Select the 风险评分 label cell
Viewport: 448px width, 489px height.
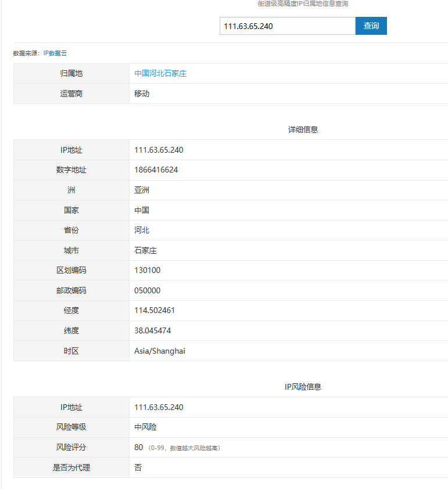pyautogui.click(x=71, y=448)
